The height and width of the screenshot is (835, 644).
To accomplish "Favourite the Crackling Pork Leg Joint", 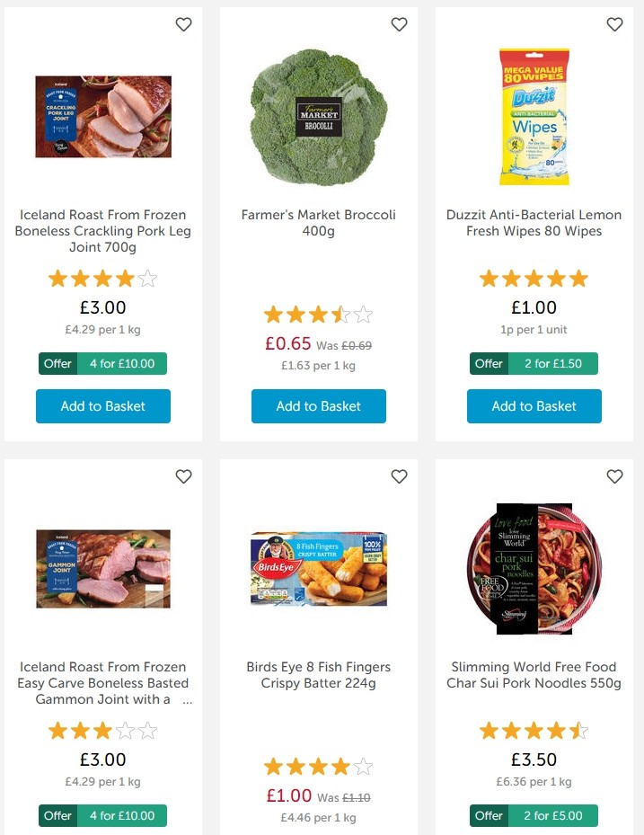I will (x=183, y=24).
